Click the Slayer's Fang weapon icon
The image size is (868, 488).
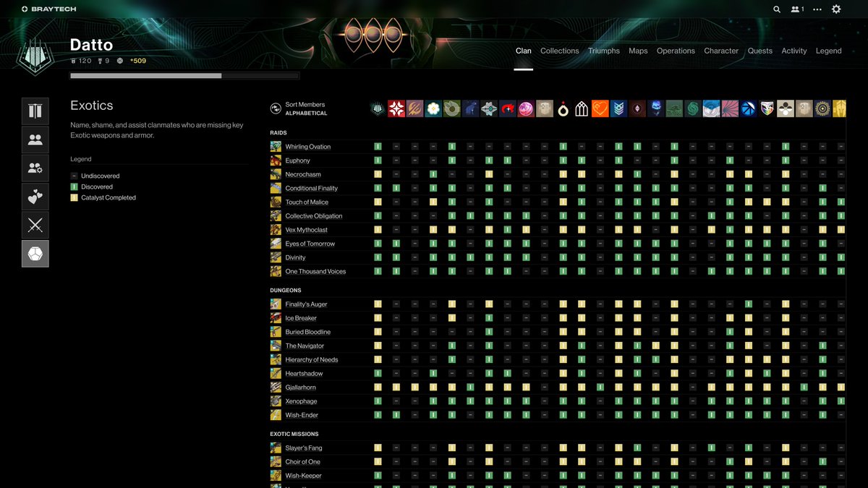pyautogui.click(x=276, y=448)
